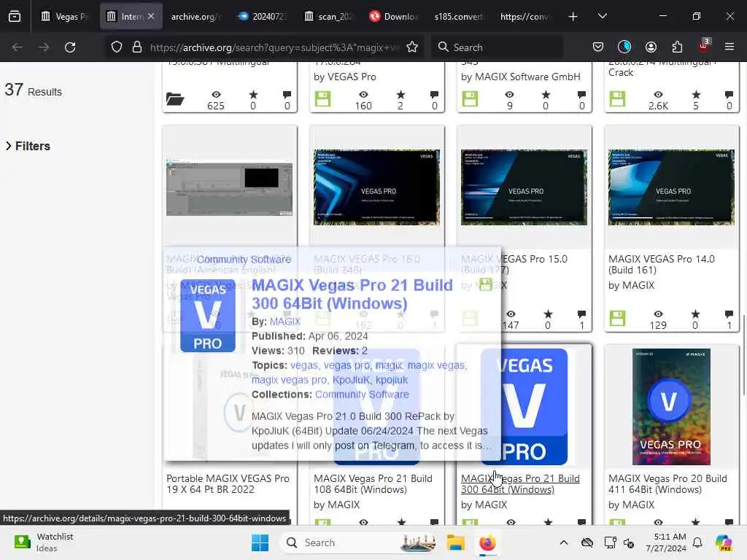Click the floppy disk icon on VEGAS Pro card
The image size is (747, 560).
[x=322, y=99]
